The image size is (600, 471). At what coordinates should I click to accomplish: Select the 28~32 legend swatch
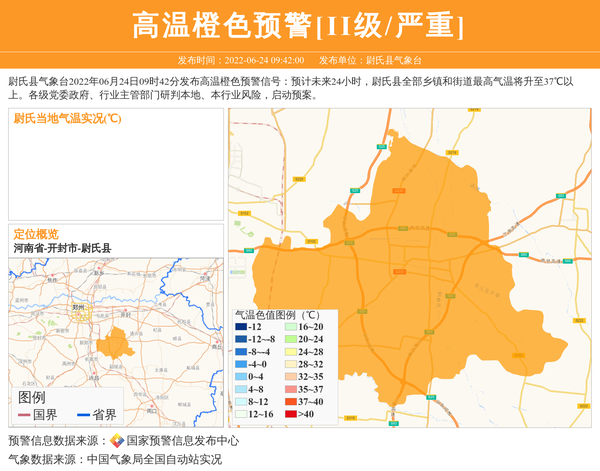(288, 364)
